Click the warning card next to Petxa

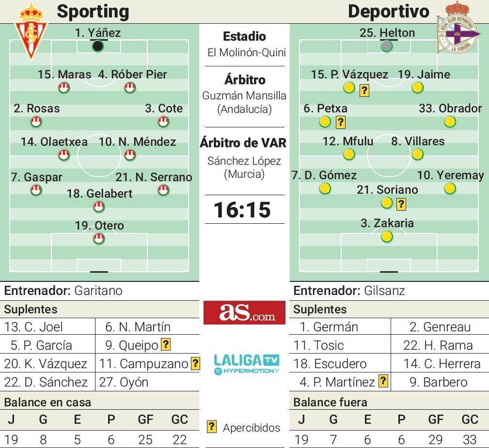tap(341, 122)
